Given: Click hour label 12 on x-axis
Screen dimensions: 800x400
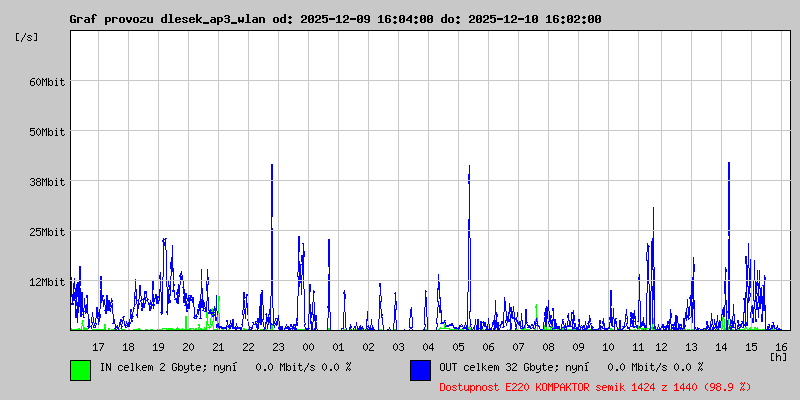Looking at the screenshot, I should [661, 347].
